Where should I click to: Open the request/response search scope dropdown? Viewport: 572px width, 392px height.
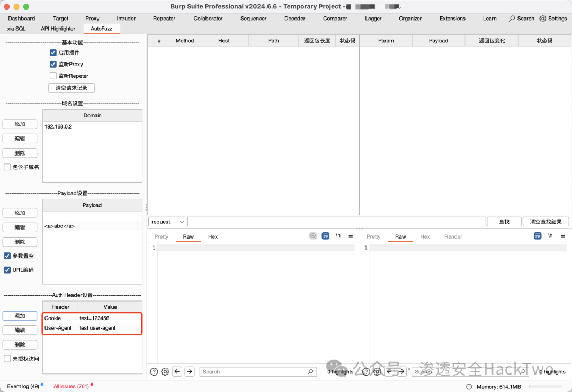167,222
